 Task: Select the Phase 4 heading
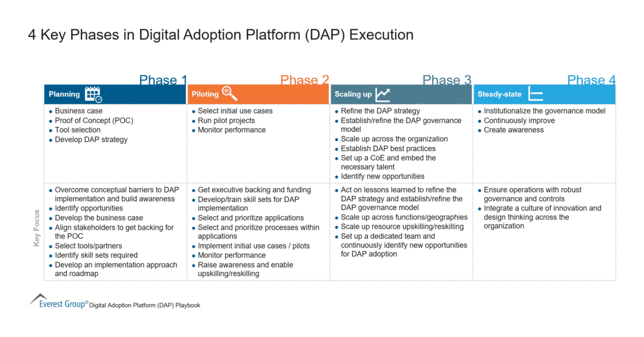(x=591, y=80)
